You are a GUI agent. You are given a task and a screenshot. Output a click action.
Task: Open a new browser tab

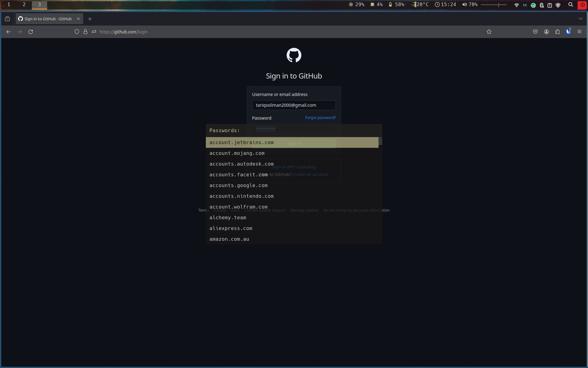tap(90, 19)
